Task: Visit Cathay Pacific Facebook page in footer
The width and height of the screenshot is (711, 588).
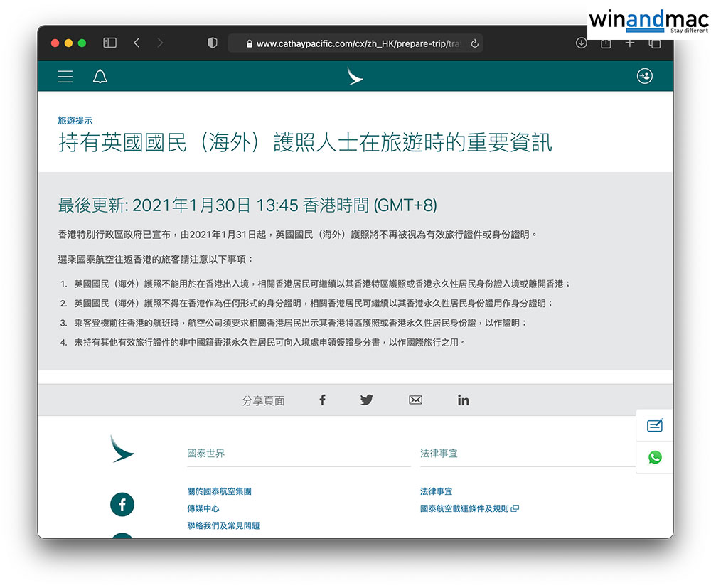Action: (x=122, y=504)
